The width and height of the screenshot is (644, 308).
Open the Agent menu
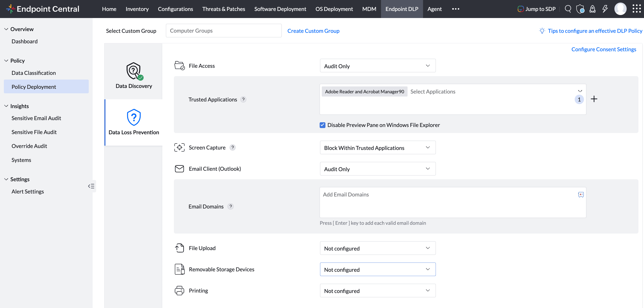click(435, 9)
